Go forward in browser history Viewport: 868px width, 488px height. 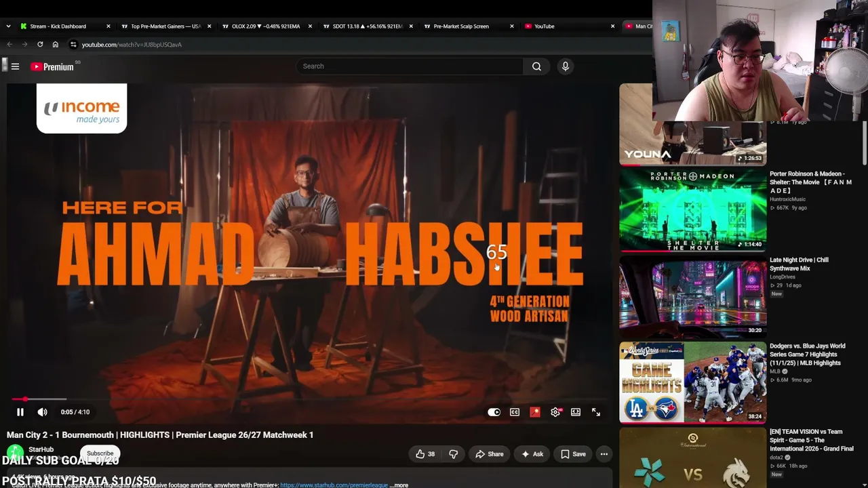[24, 45]
